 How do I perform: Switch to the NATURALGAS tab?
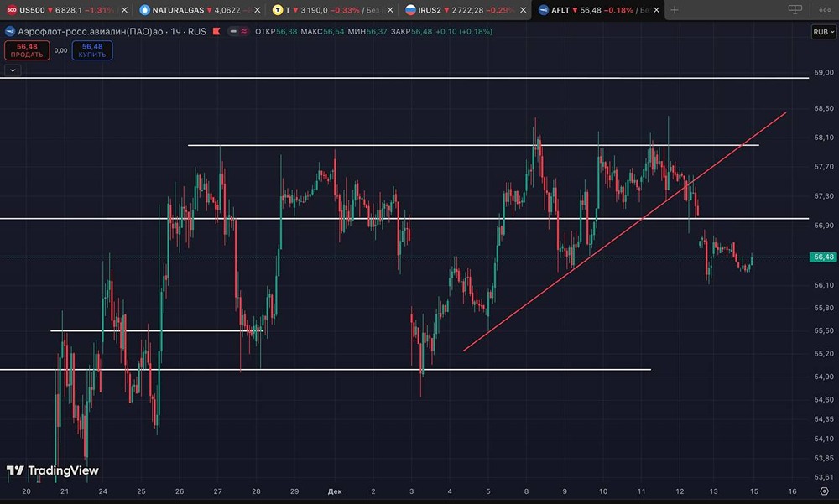click(199, 9)
